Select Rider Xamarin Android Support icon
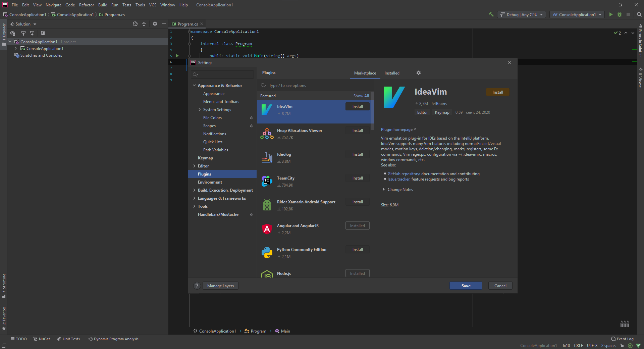644x349 pixels. [267, 205]
